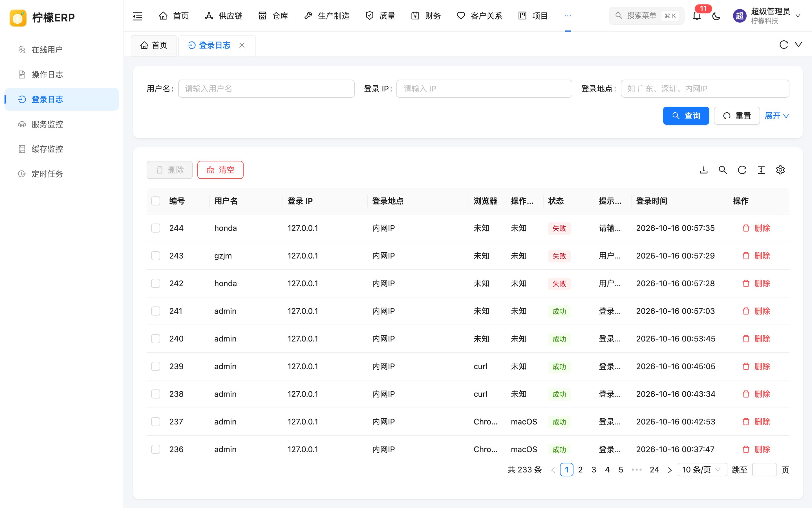
Task: Click the 超 user avatar
Action: pyautogui.click(x=740, y=16)
